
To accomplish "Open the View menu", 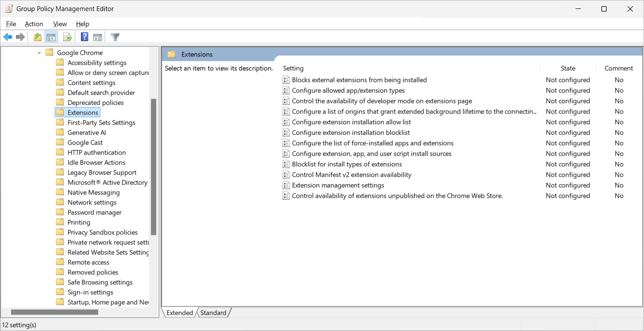I will click(60, 24).
